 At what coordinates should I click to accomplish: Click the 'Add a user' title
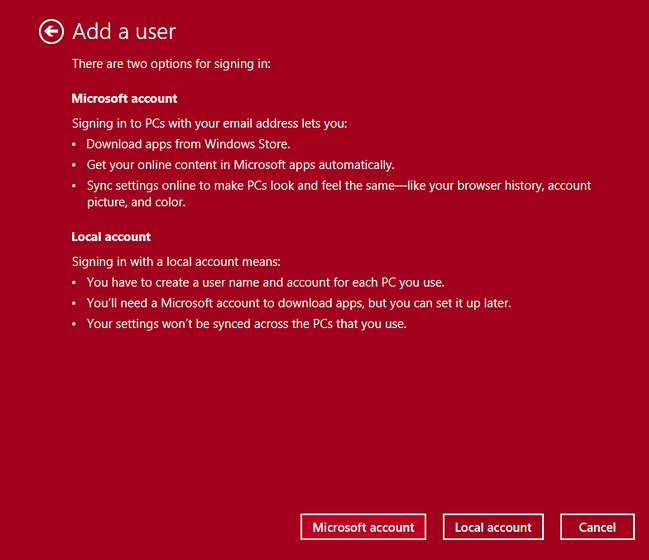click(x=124, y=32)
